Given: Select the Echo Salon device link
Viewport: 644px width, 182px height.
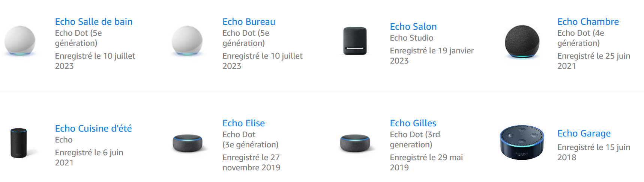Looking at the screenshot, I should [413, 27].
